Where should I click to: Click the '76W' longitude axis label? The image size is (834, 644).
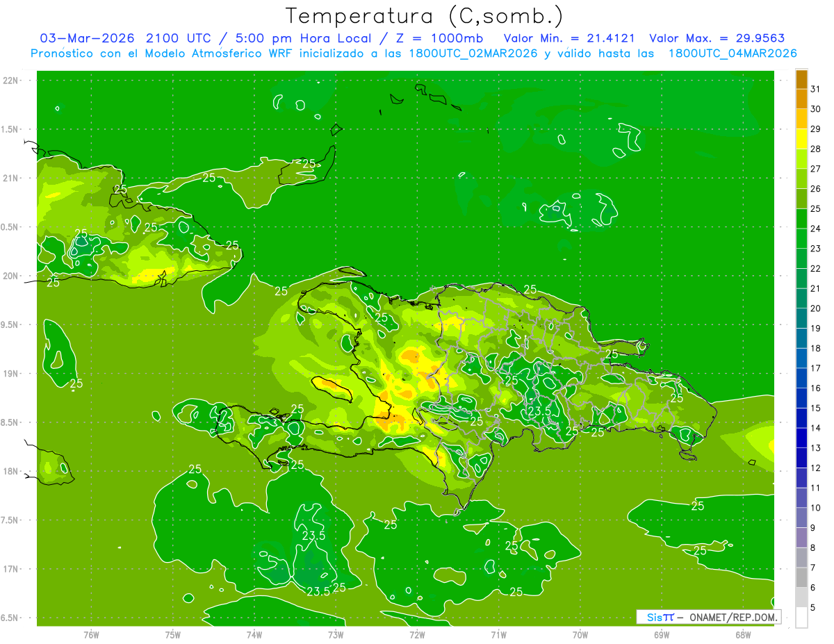(x=91, y=634)
